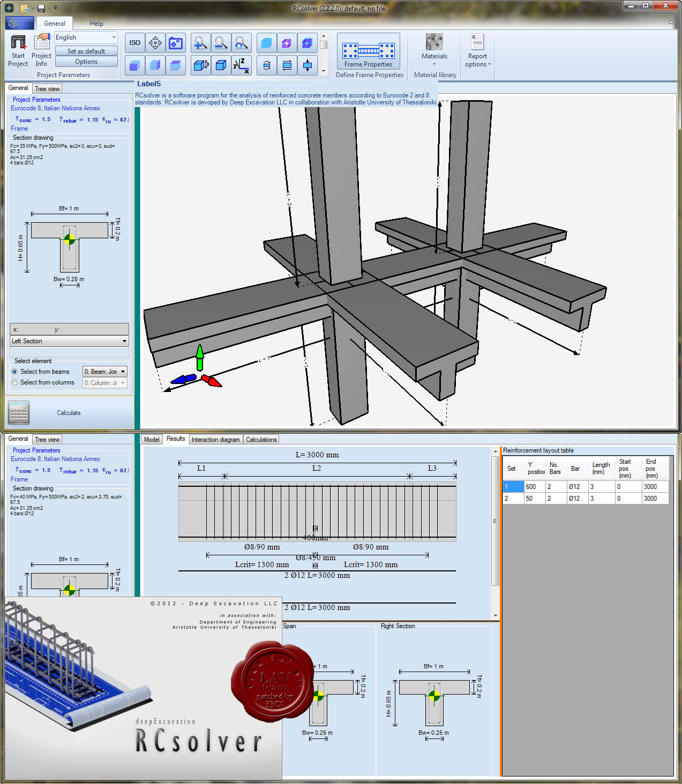Click the view gallery scrollbar thumb

coord(324,45)
